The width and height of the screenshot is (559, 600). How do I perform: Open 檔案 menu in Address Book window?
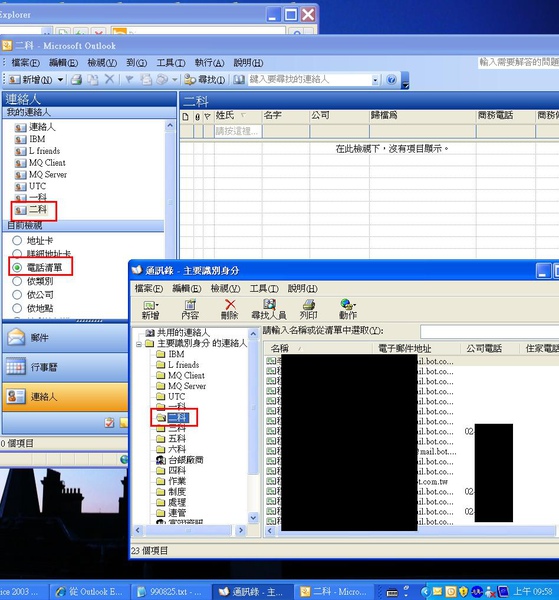click(149, 289)
